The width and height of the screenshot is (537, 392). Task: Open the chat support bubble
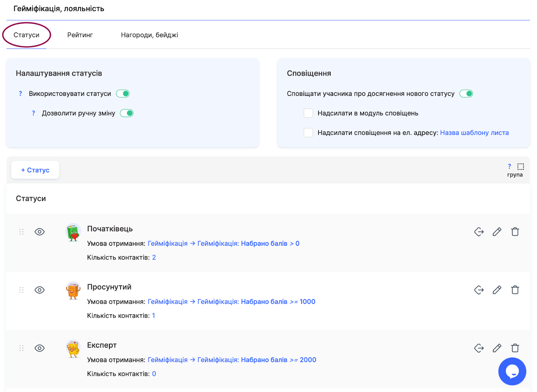coord(512,371)
